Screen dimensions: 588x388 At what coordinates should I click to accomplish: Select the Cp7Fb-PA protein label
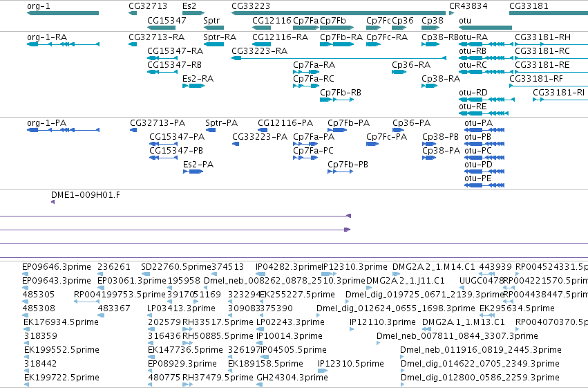[x=349, y=123]
